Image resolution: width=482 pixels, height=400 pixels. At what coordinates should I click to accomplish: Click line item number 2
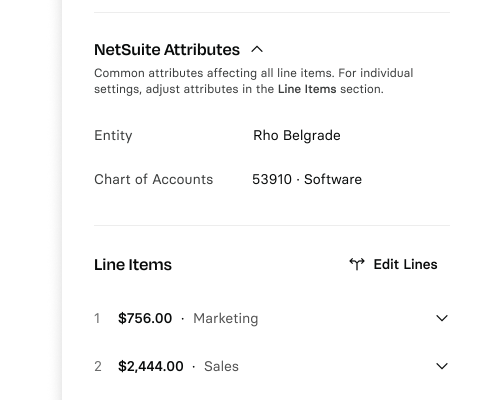98,366
